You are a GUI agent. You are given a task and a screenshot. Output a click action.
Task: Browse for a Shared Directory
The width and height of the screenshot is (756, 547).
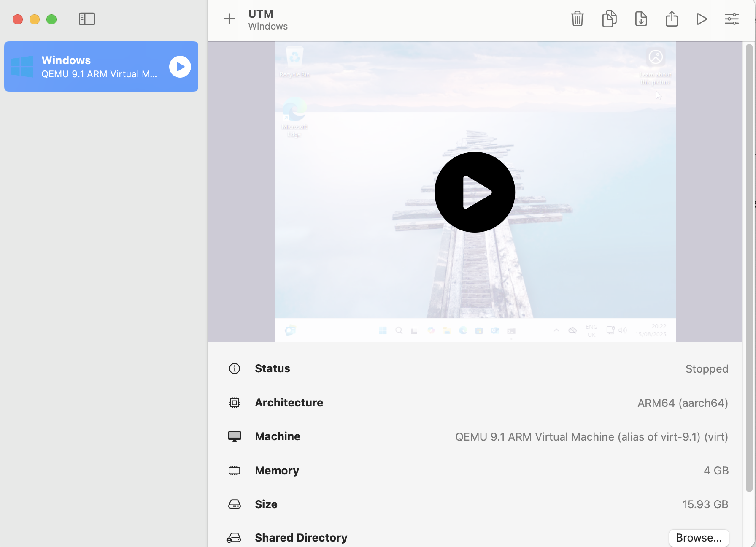(699, 538)
